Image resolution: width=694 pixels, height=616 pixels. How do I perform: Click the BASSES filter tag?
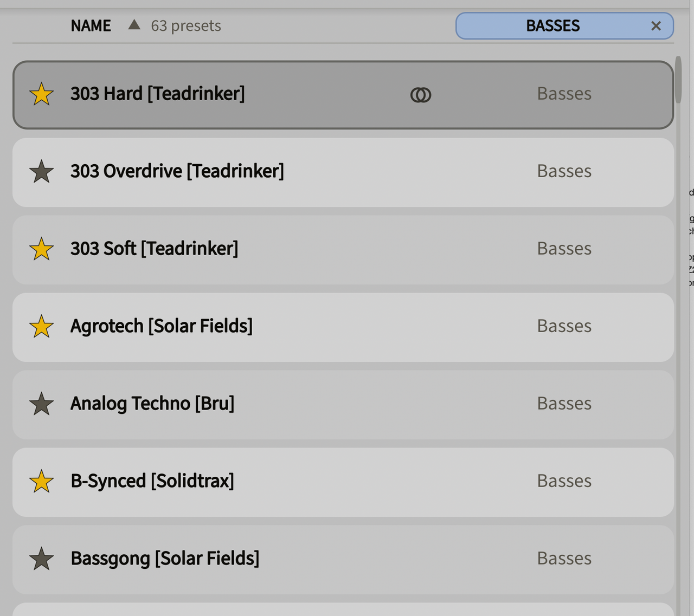tap(564, 26)
